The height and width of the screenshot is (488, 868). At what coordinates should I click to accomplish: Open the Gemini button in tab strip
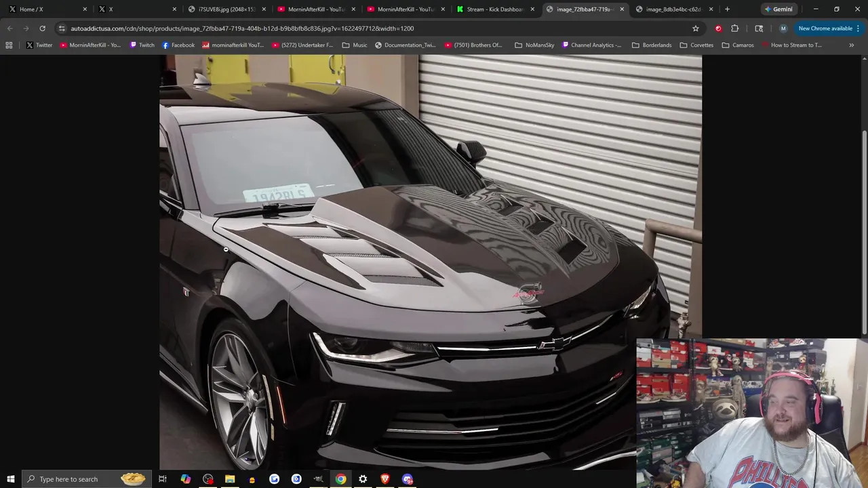click(x=778, y=9)
